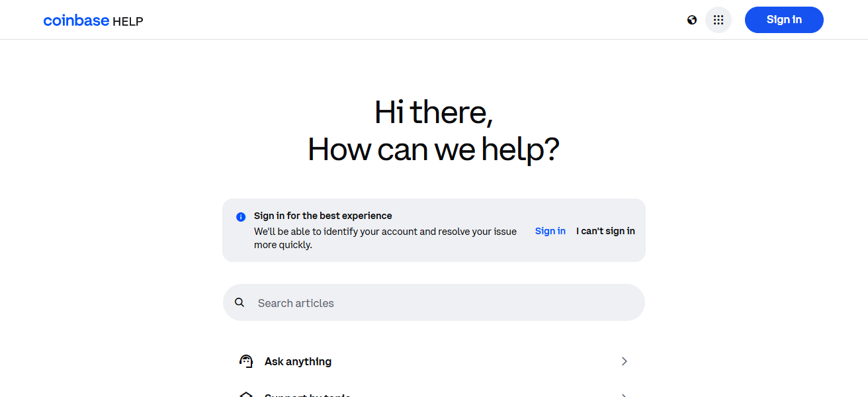Expand the Ask anything chevron arrow
The image size is (868, 397).
click(x=624, y=361)
